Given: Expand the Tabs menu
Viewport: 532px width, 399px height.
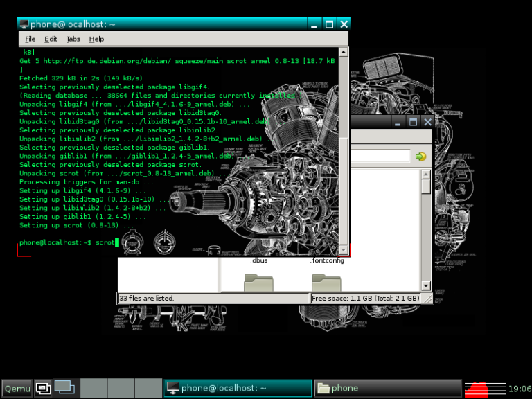Looking at the screenshot, I should (73, 39).
